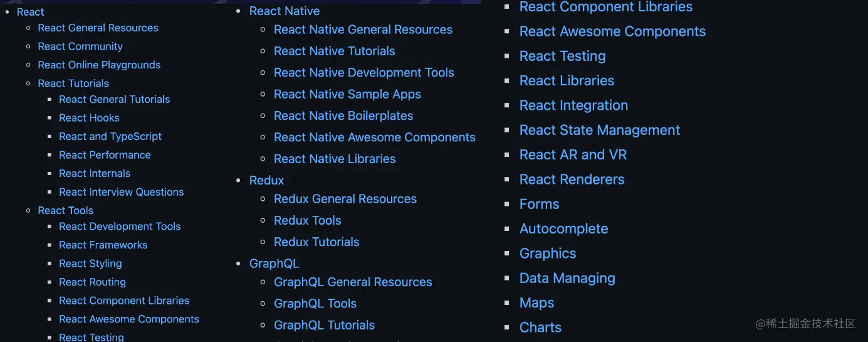Jump to the Forms section
This screenshot has height=342, width=868.
pos(539,204)
